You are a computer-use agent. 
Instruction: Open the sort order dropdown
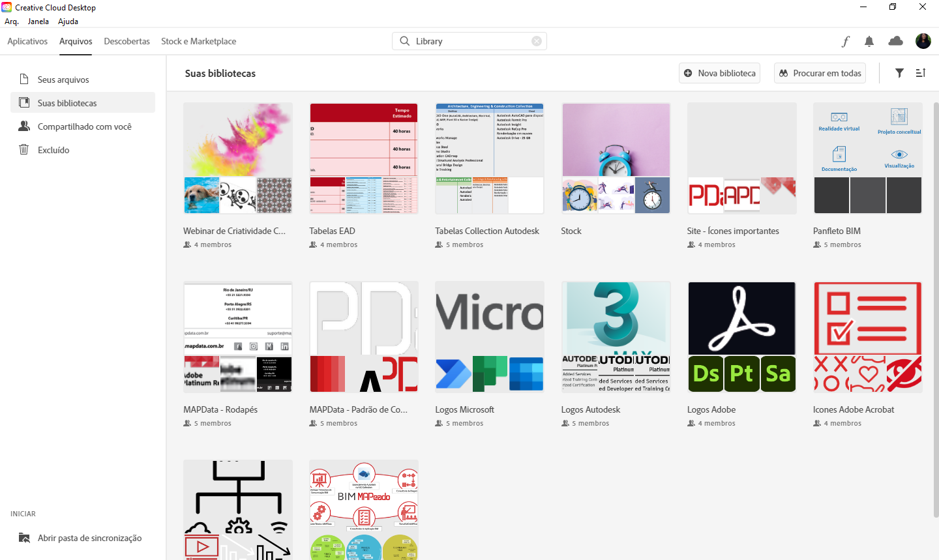click(921, 73)
